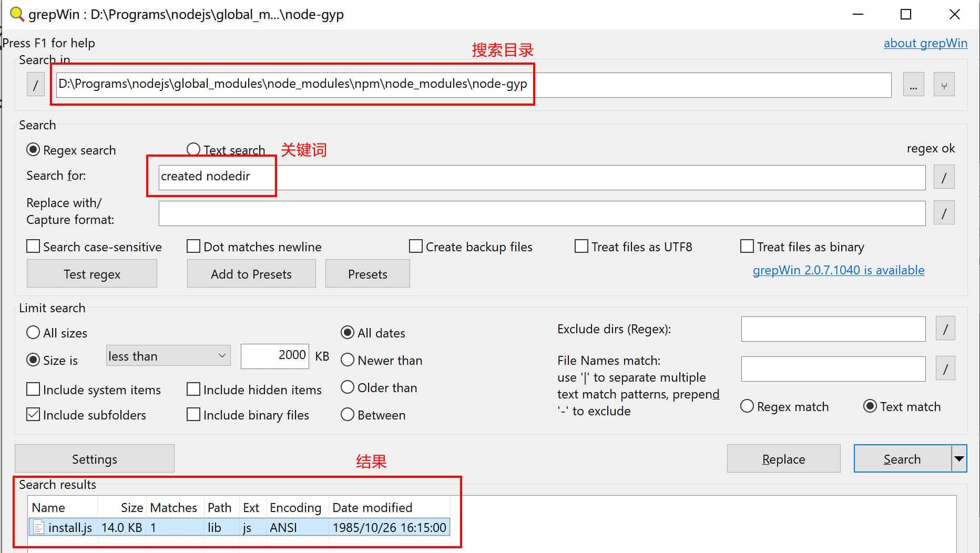980x553 pixels.
Task: Select the Text search radio button
Action: (x=193, y=150)
